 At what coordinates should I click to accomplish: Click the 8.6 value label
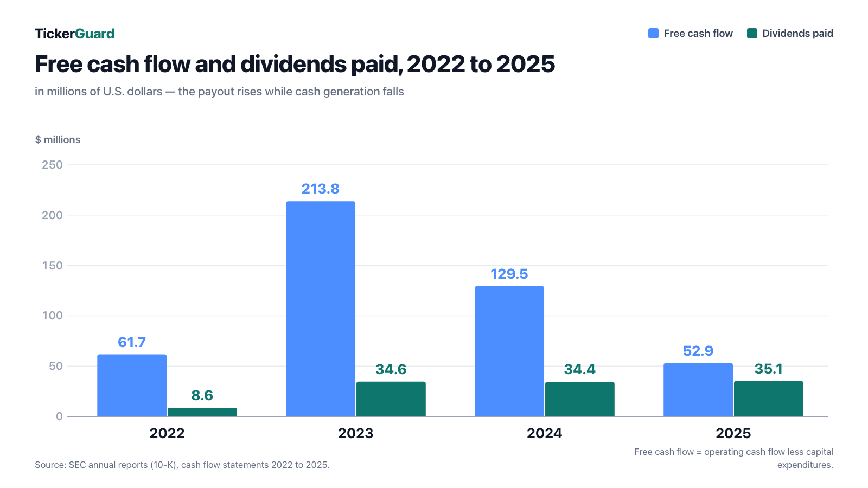coord(202,395)
